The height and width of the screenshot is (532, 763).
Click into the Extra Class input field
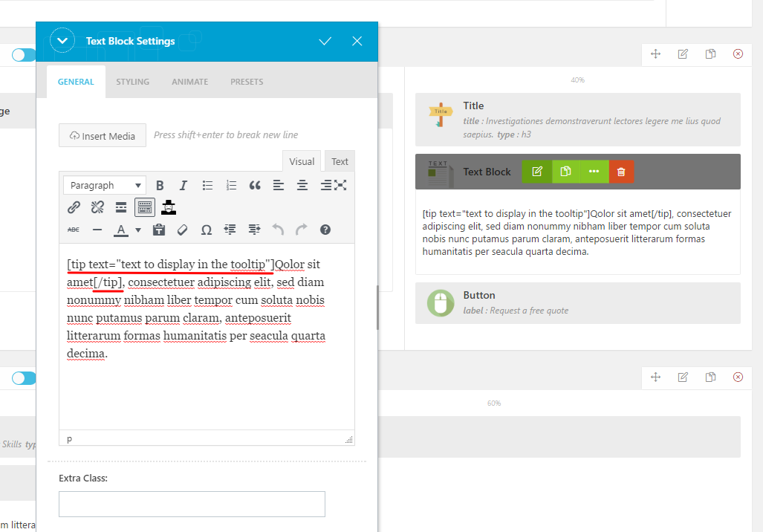[192, 504]
